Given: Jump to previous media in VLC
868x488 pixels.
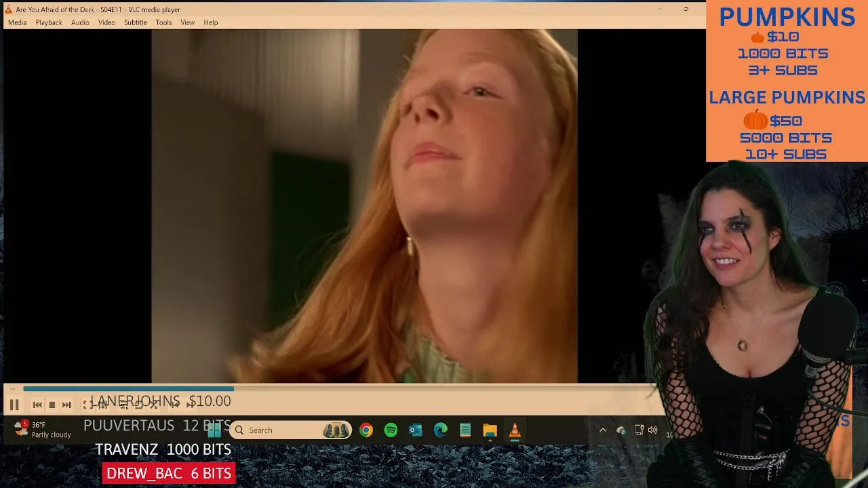Looking at the screenshot, I should pyautogui.click(x=37, y=405).
